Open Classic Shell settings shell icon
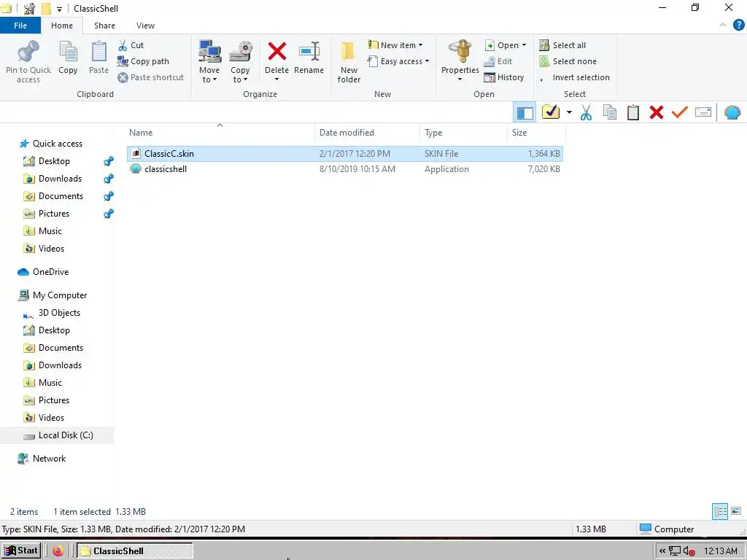The width and height of the screenshot is (747, 560). (732, 112)
